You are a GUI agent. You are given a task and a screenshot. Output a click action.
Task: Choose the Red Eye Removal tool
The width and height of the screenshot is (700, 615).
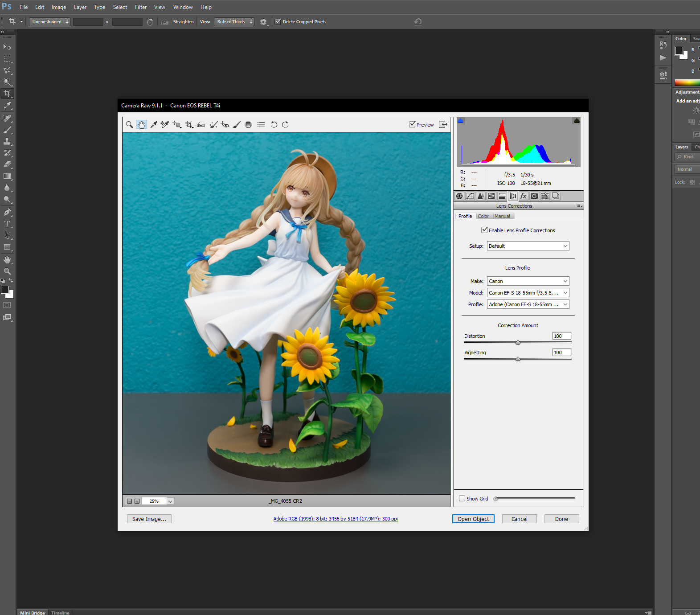pyautogui.click(x=225, y=125)
